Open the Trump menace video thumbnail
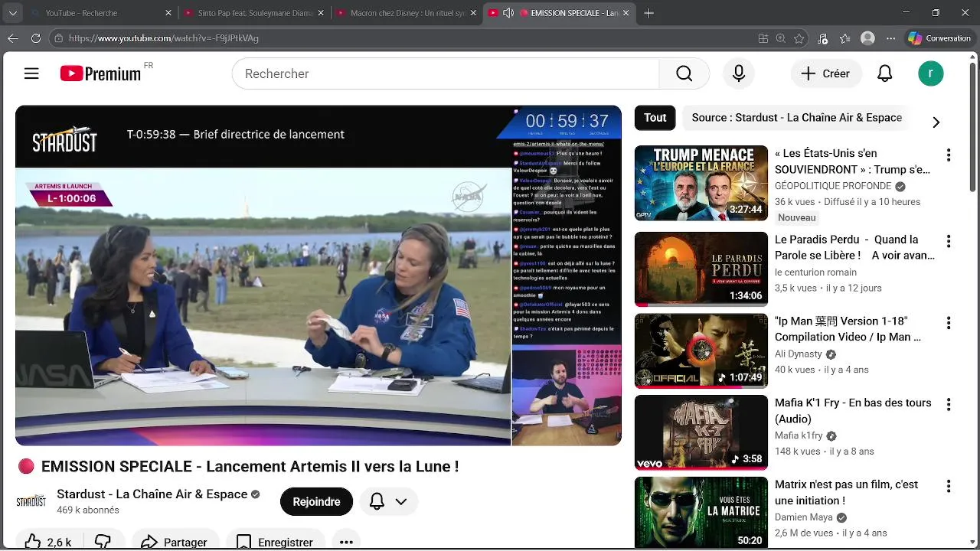The height and width of the screenshot is (551, 980). coord(701,184)
